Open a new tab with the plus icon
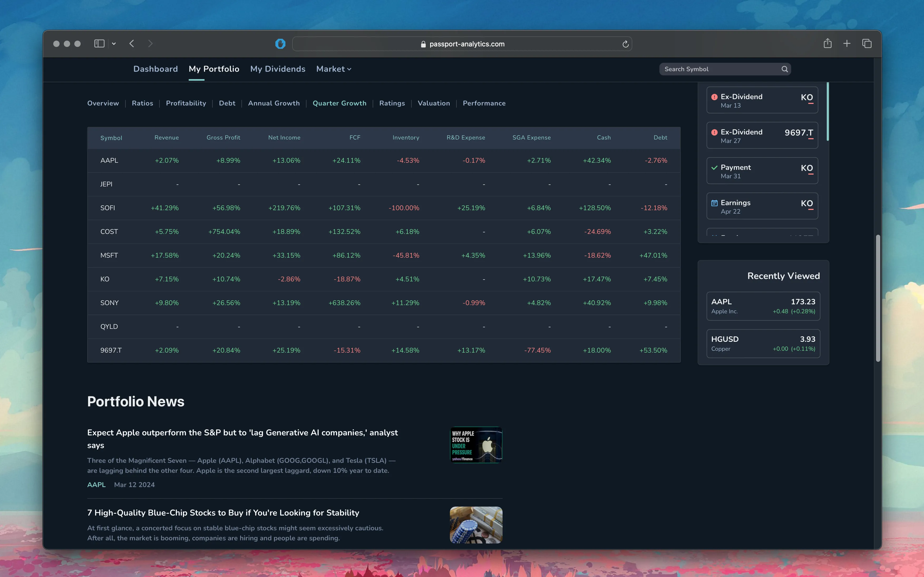Image resolution: width=924 pixels, height=577 pixels. click(x=847, y=44)
